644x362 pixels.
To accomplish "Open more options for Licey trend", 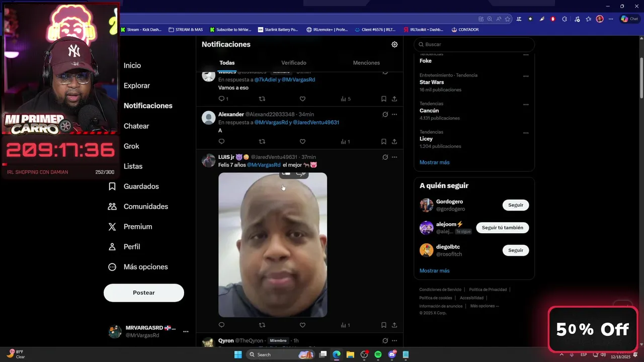I will [526, 133].
